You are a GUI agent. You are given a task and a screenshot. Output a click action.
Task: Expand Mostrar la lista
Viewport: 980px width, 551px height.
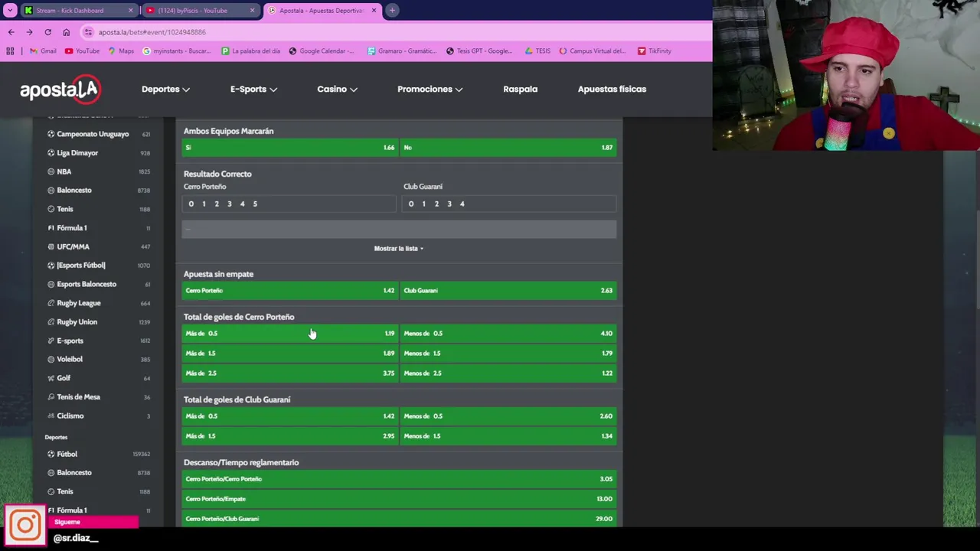399,248
